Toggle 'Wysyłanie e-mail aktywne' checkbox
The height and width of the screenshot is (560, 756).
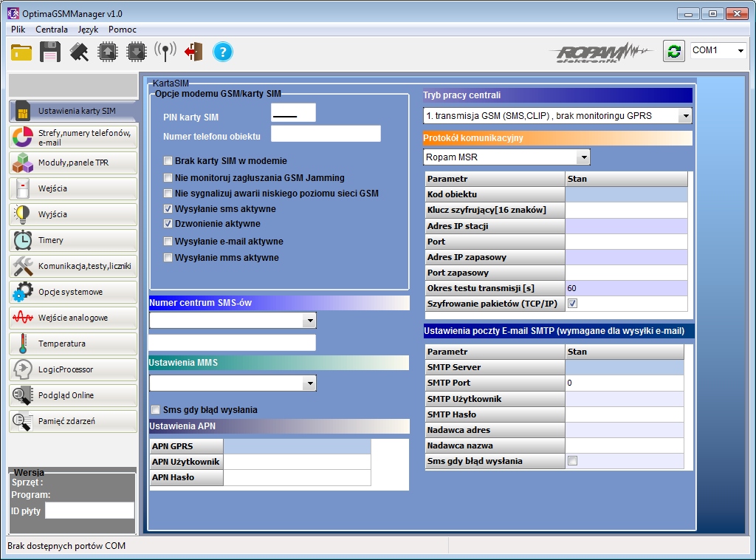(168, 242)
